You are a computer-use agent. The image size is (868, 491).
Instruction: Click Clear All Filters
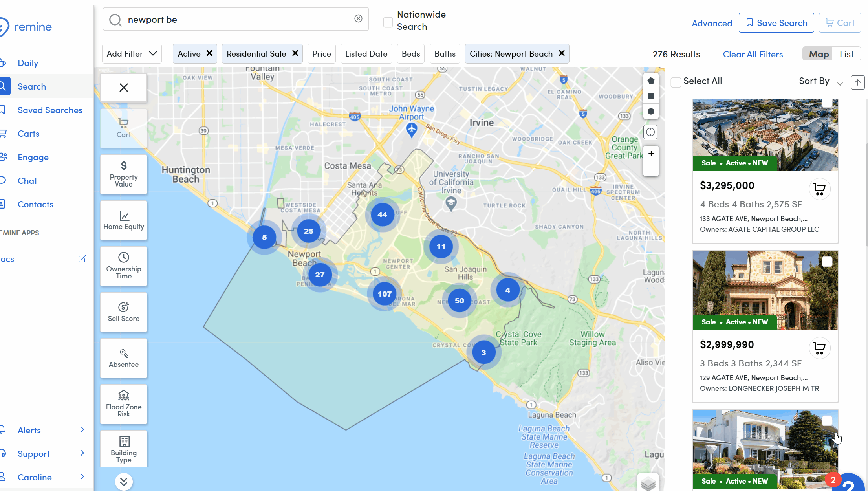pyautogui.click(x=753, y=54)
